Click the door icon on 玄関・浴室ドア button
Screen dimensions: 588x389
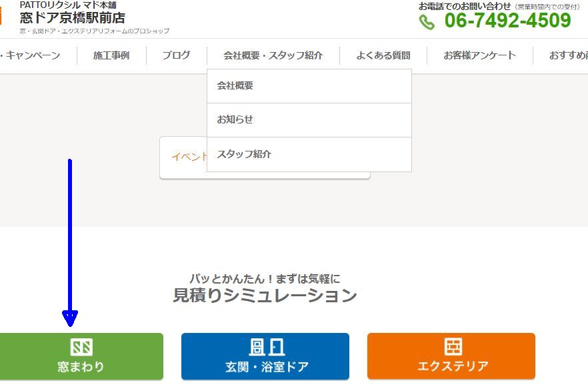267,347
